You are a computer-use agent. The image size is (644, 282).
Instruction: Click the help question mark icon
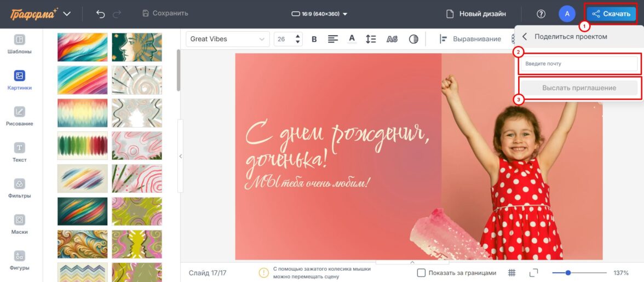click(x=541, y=14)
